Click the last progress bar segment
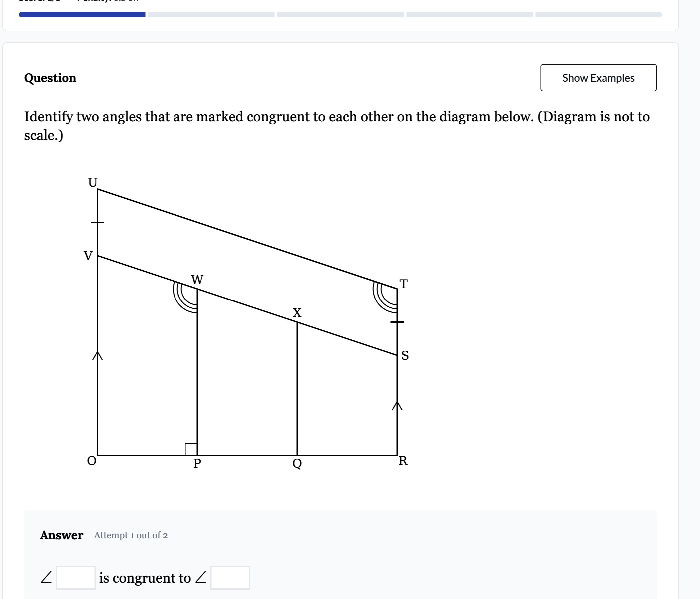This screenshot has width=700, height=599. pyautogui.click(x=599, y=15)
